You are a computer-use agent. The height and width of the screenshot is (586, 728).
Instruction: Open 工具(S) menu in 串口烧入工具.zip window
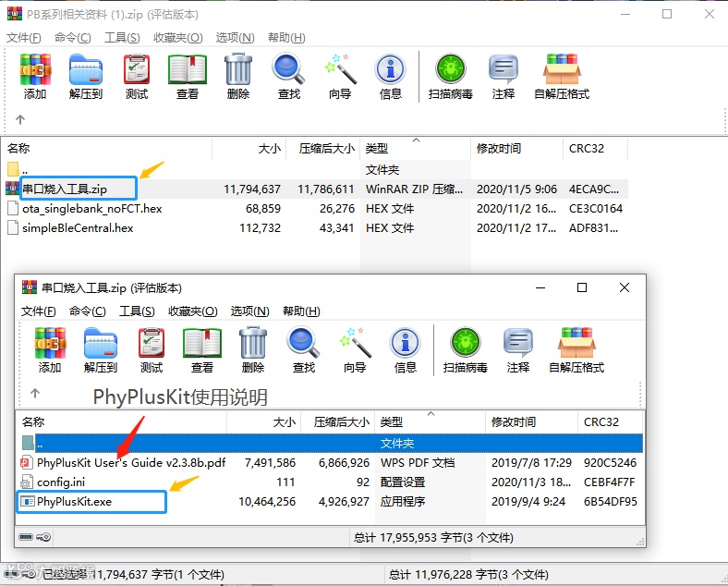pos(137,311)
